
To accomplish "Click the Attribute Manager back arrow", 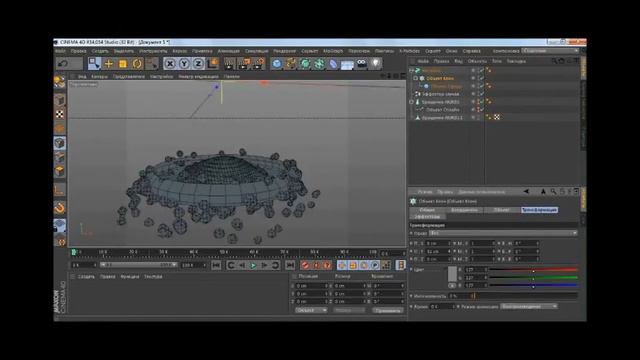I will (526, 191).
